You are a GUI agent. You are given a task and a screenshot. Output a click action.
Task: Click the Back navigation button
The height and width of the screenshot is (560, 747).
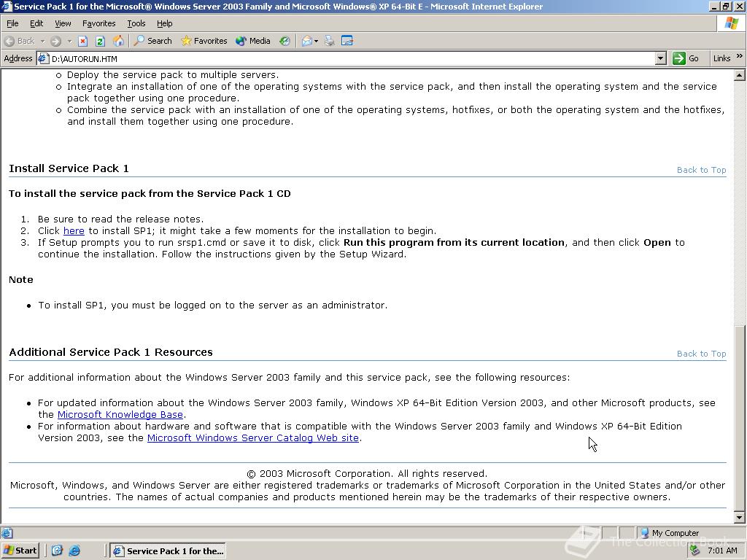click(x=20, y=41)
